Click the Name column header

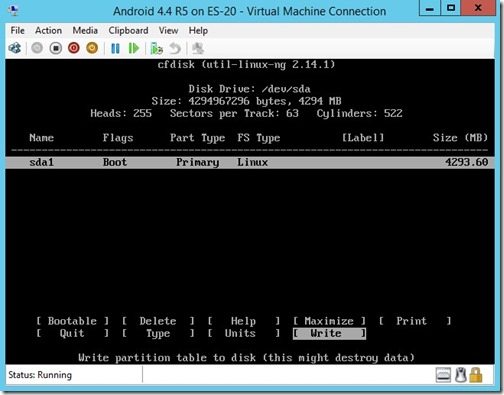click(41, 138)
